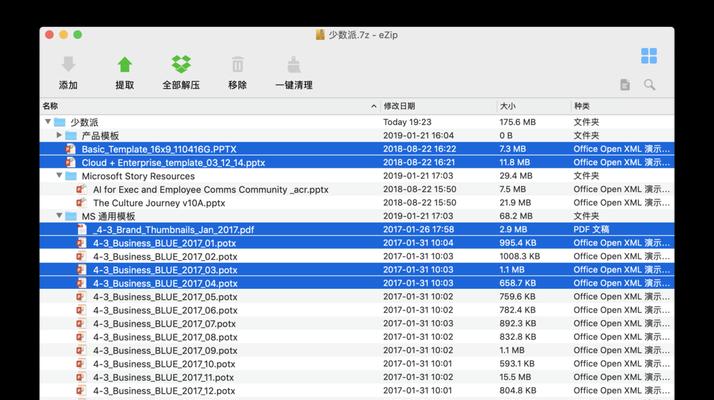
Task: Click the 15.5 MB size cell
Action: point(515,377)
